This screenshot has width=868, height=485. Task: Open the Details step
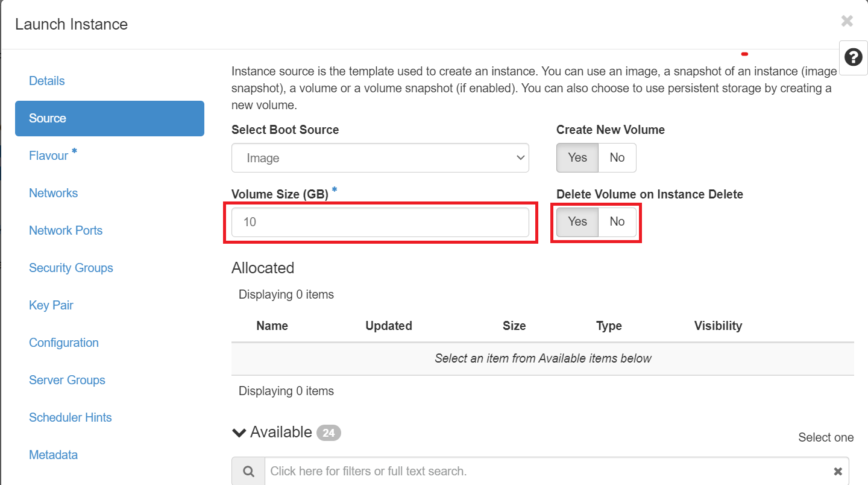(x=47, y=81)
